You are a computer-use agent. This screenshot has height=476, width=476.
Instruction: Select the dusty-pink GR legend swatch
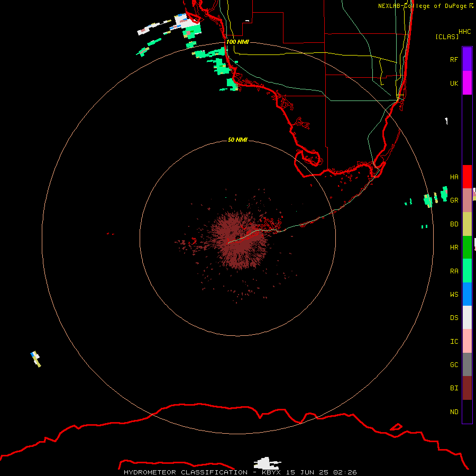467,200
